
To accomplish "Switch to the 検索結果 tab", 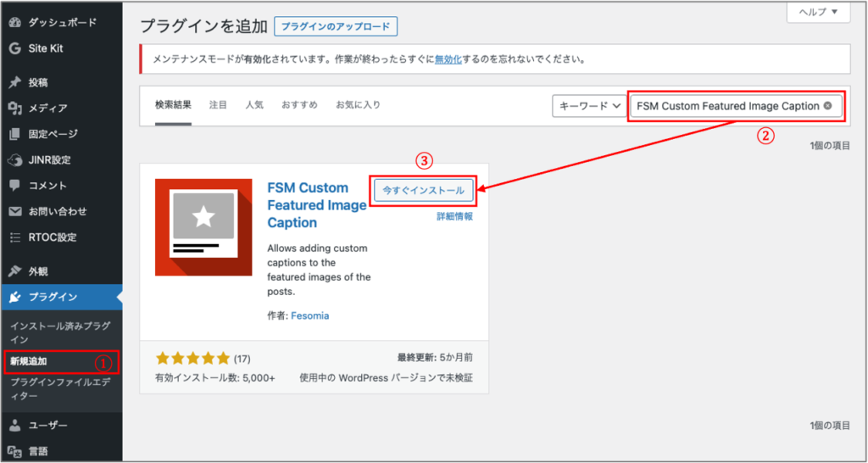I will click(173, 104).
